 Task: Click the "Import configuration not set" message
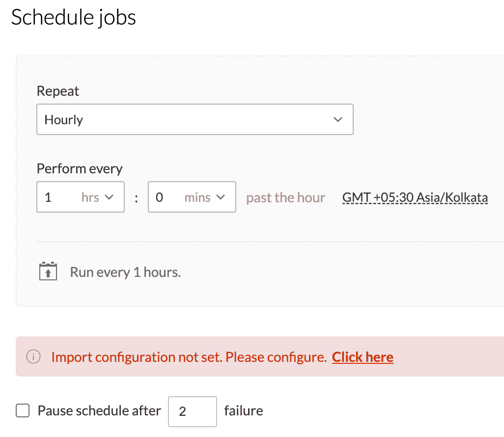coord(189,357)
